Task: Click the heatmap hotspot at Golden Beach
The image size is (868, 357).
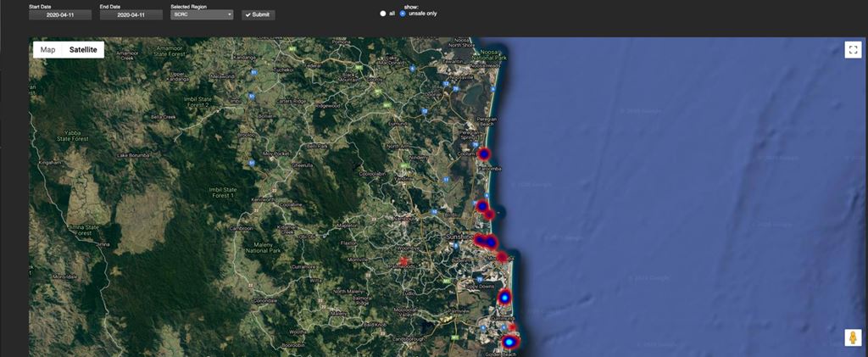Action: click(509, 342)
